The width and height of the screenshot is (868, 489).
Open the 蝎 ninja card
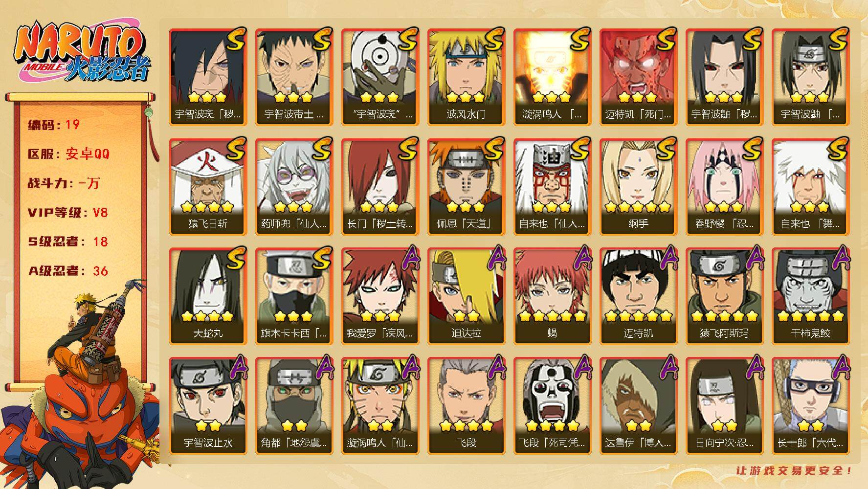coord(552,296)
